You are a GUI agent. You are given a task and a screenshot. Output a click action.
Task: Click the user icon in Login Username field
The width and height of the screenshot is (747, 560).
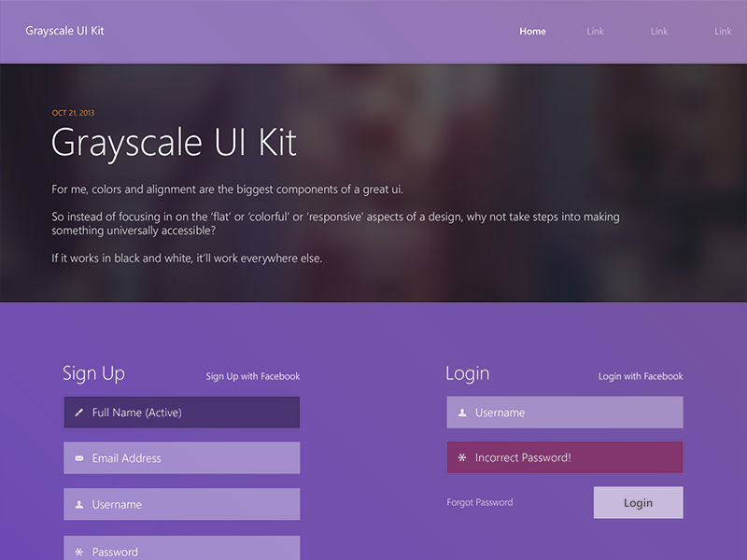point(462,412)
